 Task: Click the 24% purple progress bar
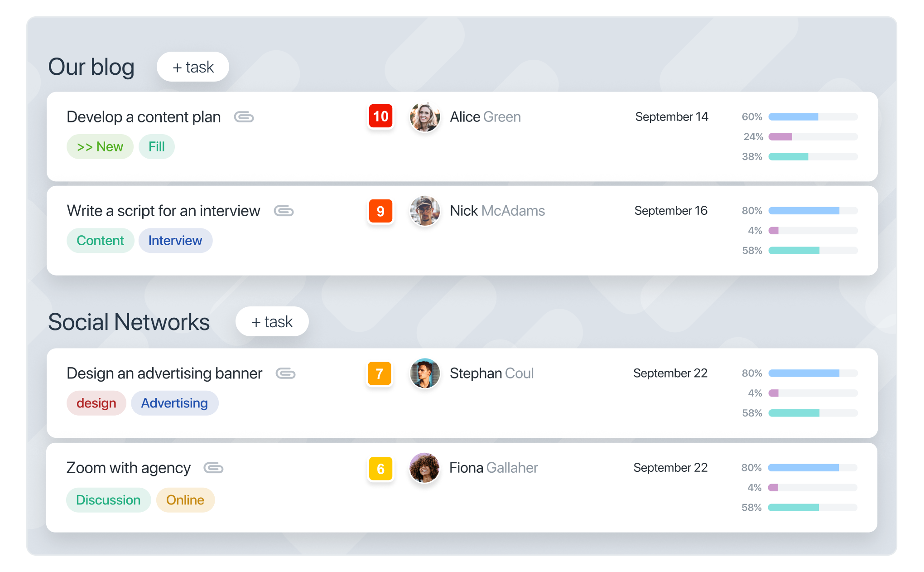813,137
